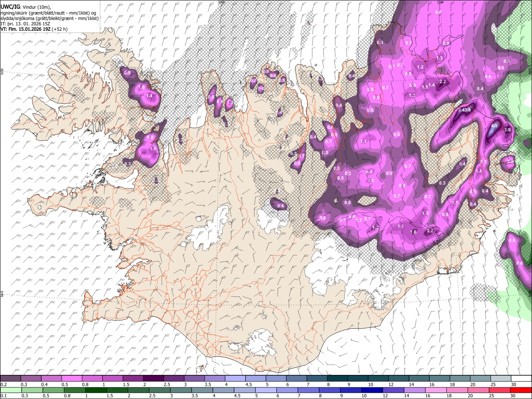The image size is (532, 399).
Task: Click the snow legend swatch starting at 0.2
Action: coord(11,378)
